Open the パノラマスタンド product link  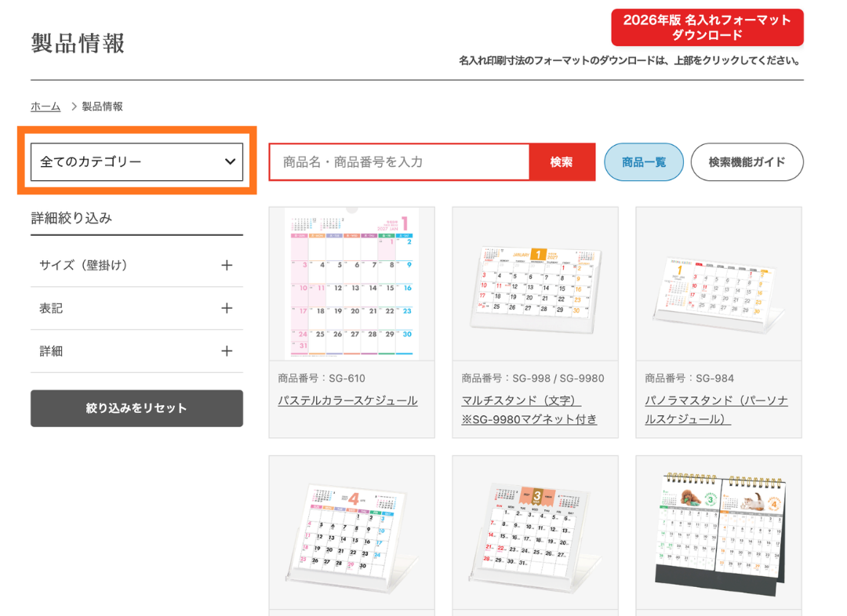715,400
